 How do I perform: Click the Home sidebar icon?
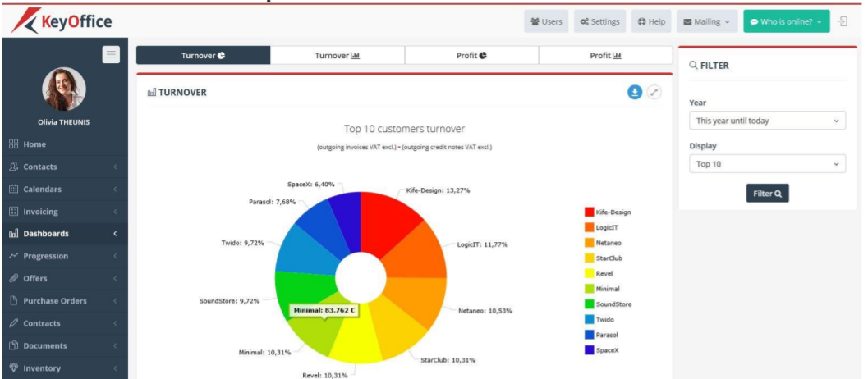point(15,144)
